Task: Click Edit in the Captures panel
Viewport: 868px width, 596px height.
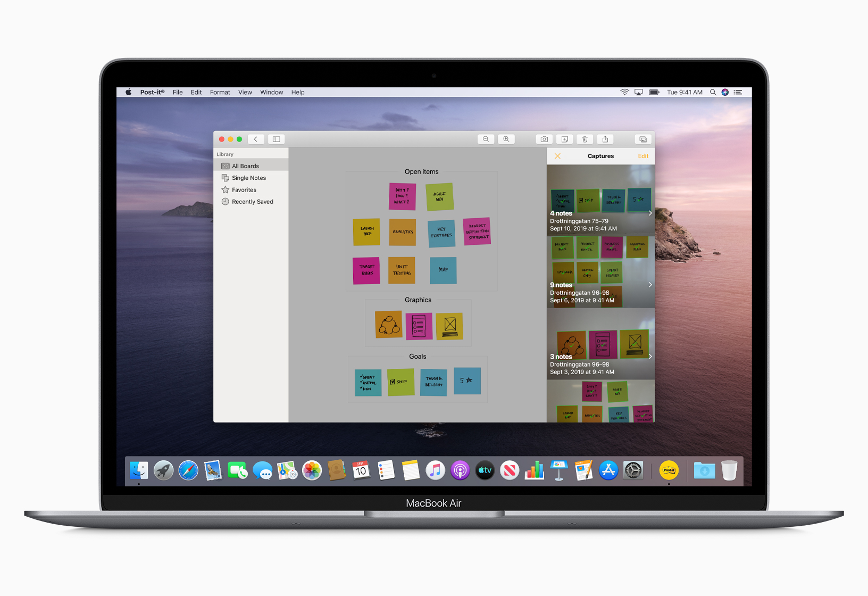Action: point(642,156)
